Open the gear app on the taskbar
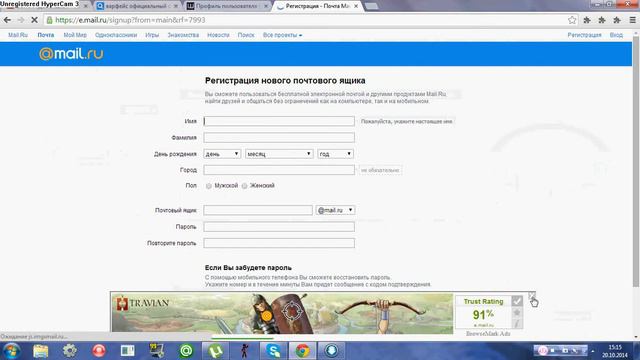 [70, 351]
